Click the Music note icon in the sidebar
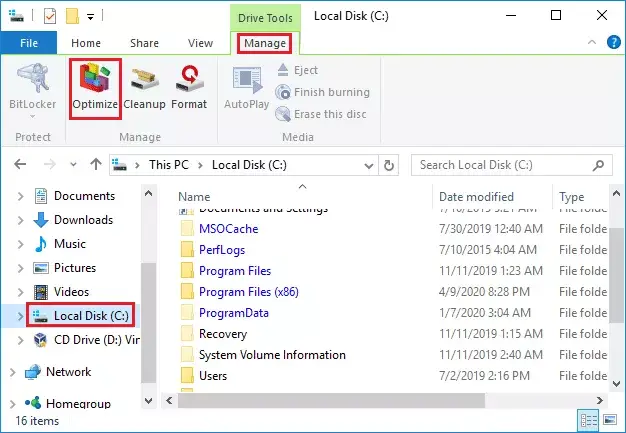Screen dimensions: 626x433 (41, 244)
